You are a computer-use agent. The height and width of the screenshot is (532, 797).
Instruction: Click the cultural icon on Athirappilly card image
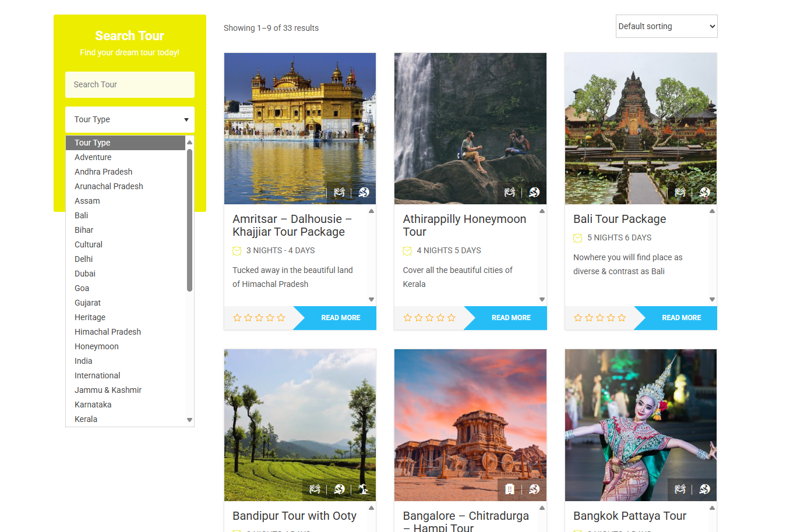[510, 192]
